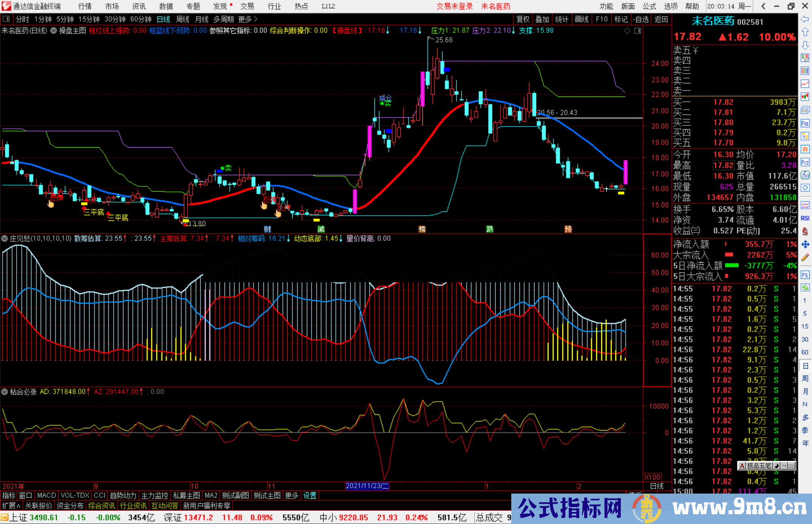Click the 设置 link in indicator bar
This screenshot has height=524, width=812.
[x=310, y=495]
